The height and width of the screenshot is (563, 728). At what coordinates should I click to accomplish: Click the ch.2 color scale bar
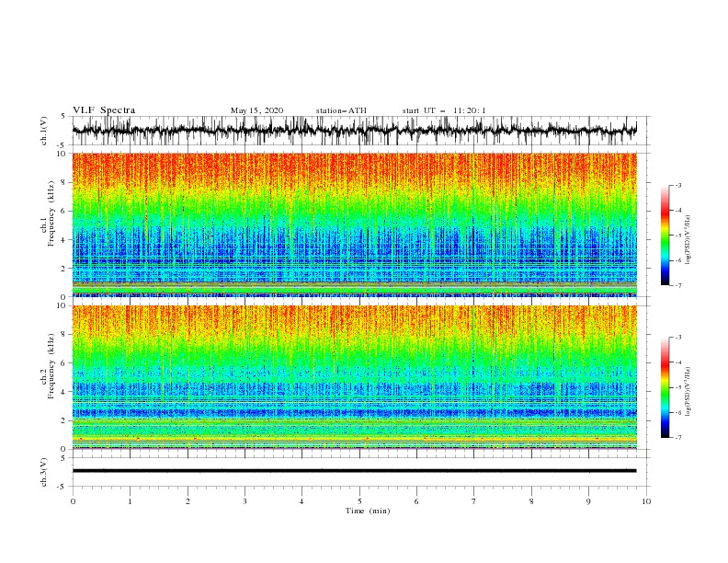pos(665,387)
